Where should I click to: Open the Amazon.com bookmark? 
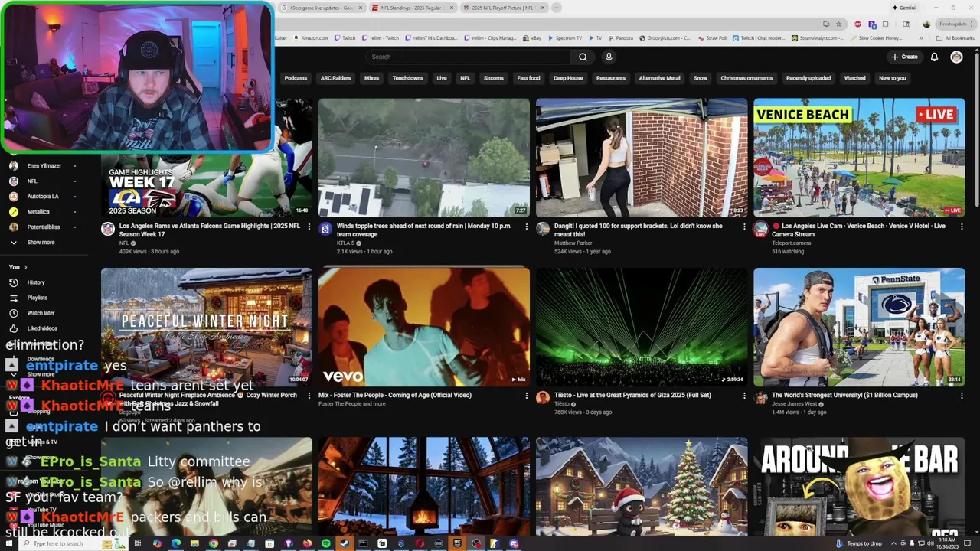[x=310, y=37]
